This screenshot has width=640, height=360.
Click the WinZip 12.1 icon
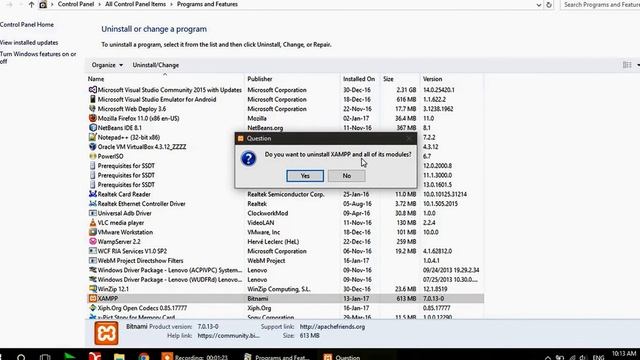coord(93,289)
